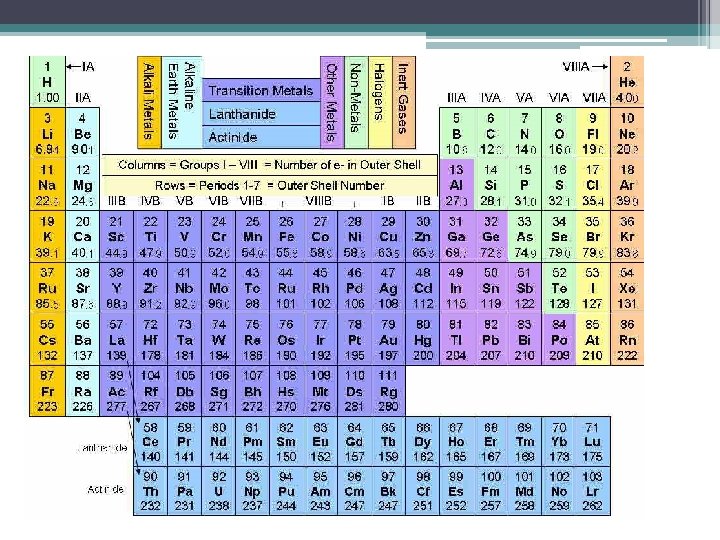Select the Actinium (Ac) cell

coord(117,391)
